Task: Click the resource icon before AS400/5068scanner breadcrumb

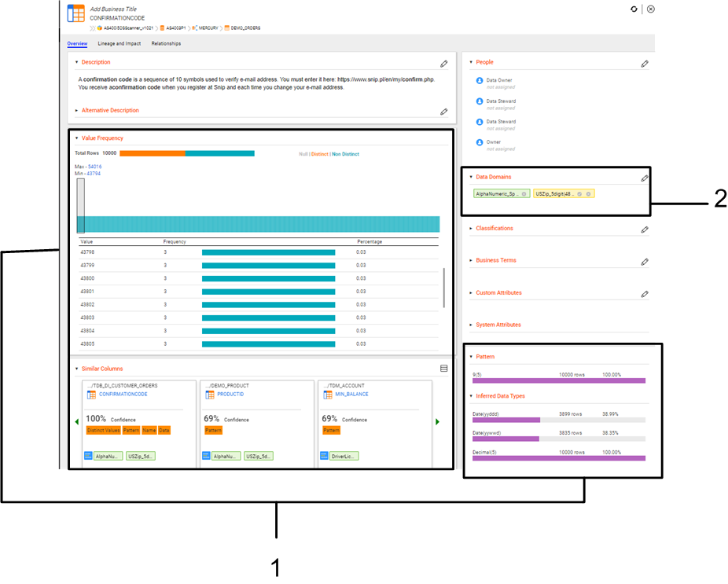Action: (x=99, y=28)
